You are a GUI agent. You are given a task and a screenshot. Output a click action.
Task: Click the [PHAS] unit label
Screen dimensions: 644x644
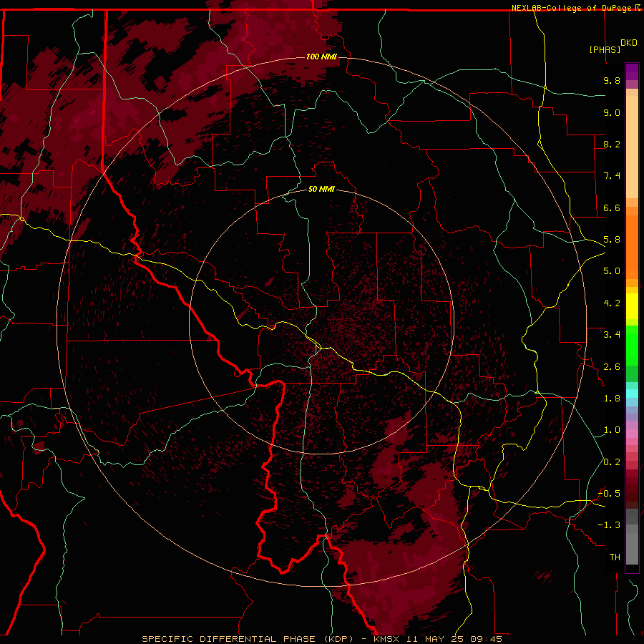[x=605, y=49]
